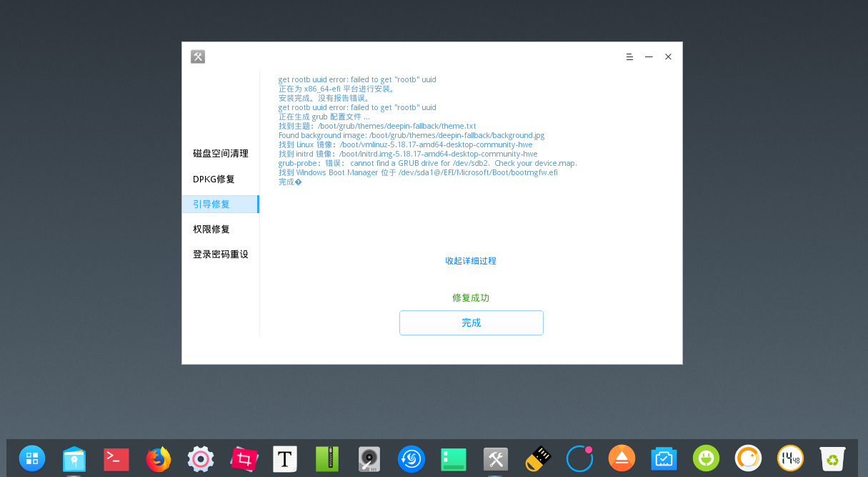This screenshot has width=868, height=477.
Task: Open the window hamburger menu
Action: [x=629, y=56]
